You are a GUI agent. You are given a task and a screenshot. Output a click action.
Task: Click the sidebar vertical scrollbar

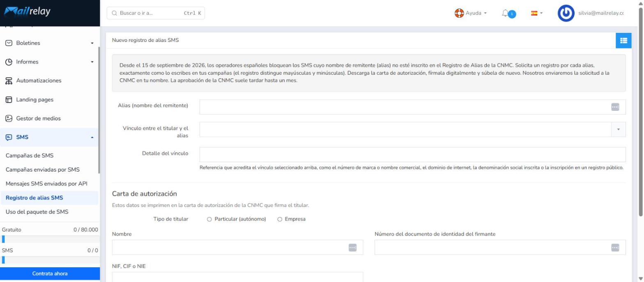pos(99,110)
